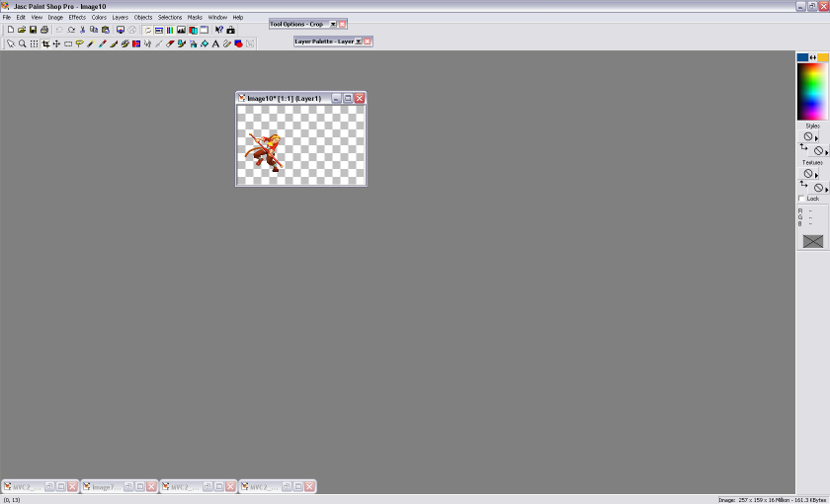
Task: Toggle the lock icon at standard toolbar end
Action: pyautogui.click(x=231, y=30)
